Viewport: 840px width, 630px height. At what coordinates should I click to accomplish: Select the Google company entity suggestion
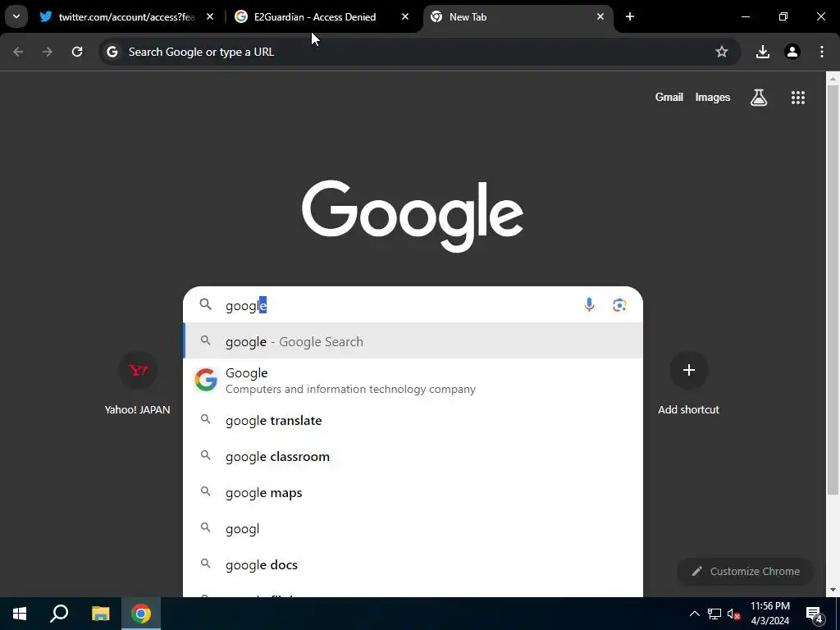[413, 381]
